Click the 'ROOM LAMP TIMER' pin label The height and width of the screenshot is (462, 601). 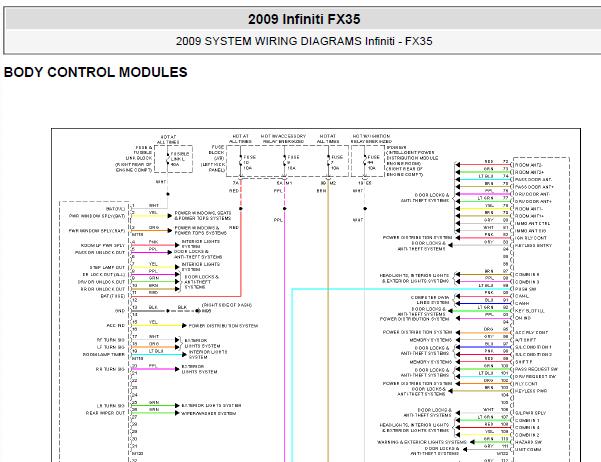coord(104,355)
